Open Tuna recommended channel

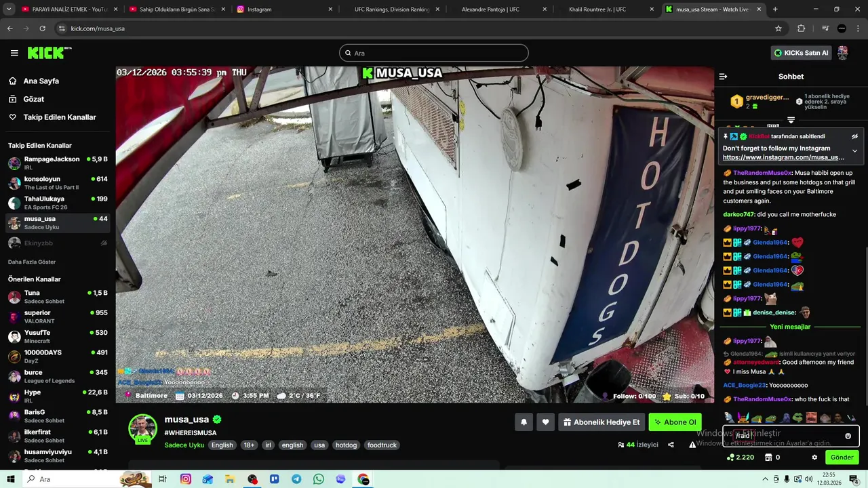pos(58,297)
